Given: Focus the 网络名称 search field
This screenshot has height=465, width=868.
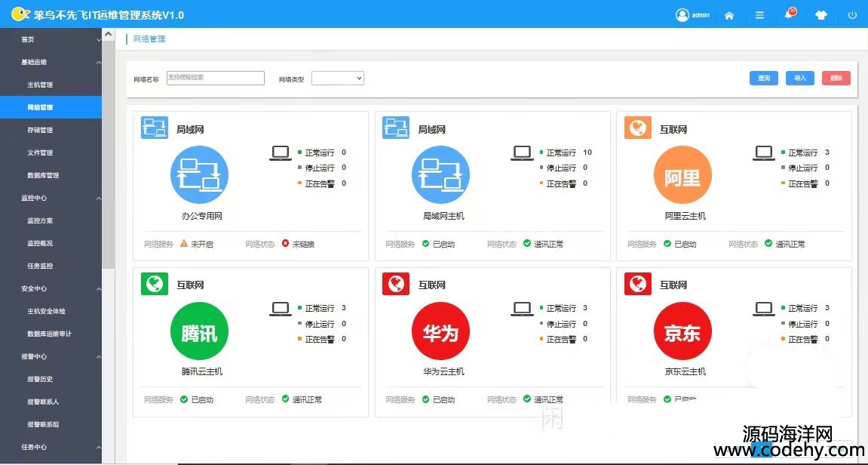Looking at the screenshot, I should point(216,79).
